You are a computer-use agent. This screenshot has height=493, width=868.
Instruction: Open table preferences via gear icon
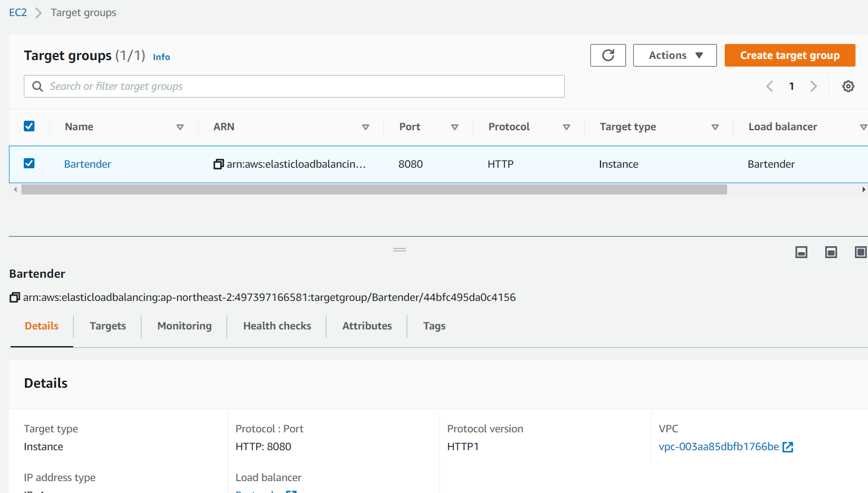(848, 86)
